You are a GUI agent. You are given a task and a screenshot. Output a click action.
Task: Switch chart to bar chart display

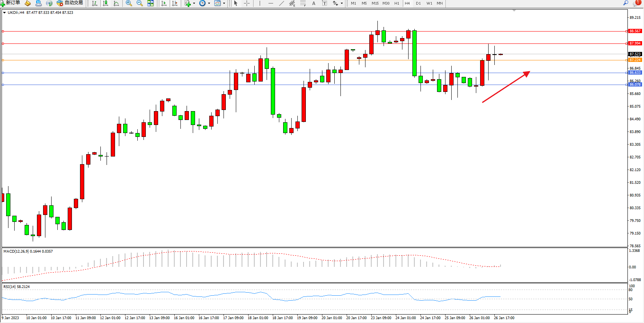click(x=95, y=3)
